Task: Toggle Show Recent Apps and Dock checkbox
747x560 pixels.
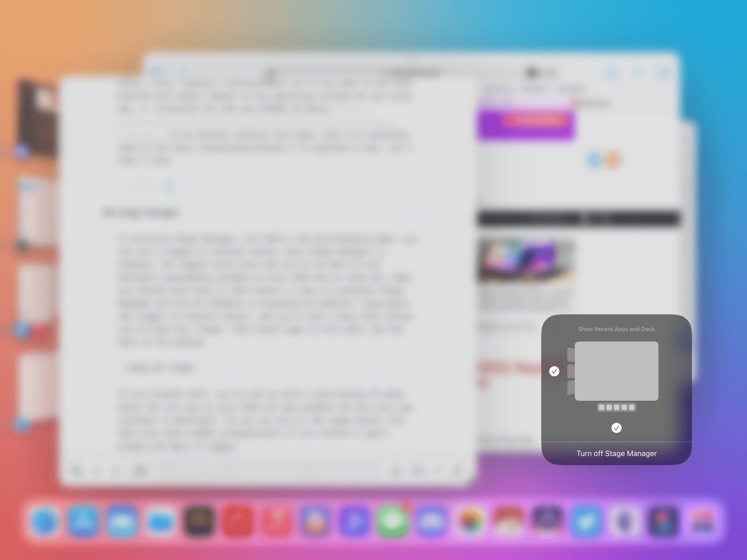Action: [x=553, y=371]
